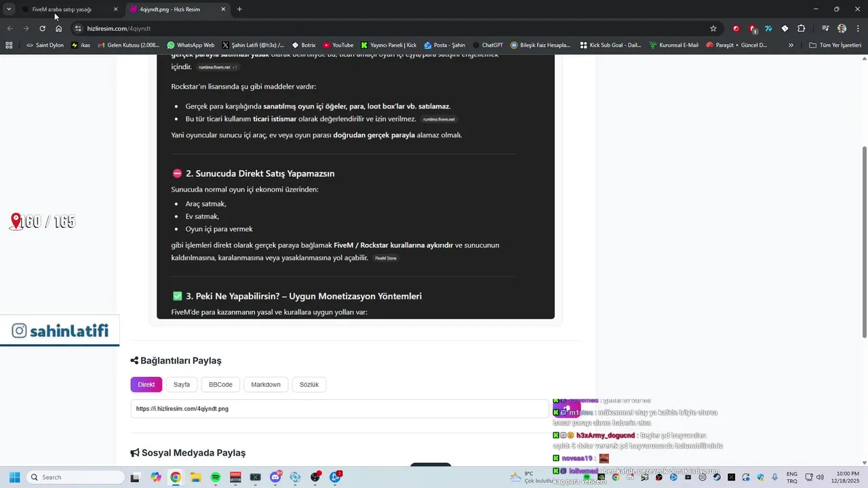Viewport: 868px width, 488px height.
Task: Click the direct image URL field
Action: coord(339,409)
